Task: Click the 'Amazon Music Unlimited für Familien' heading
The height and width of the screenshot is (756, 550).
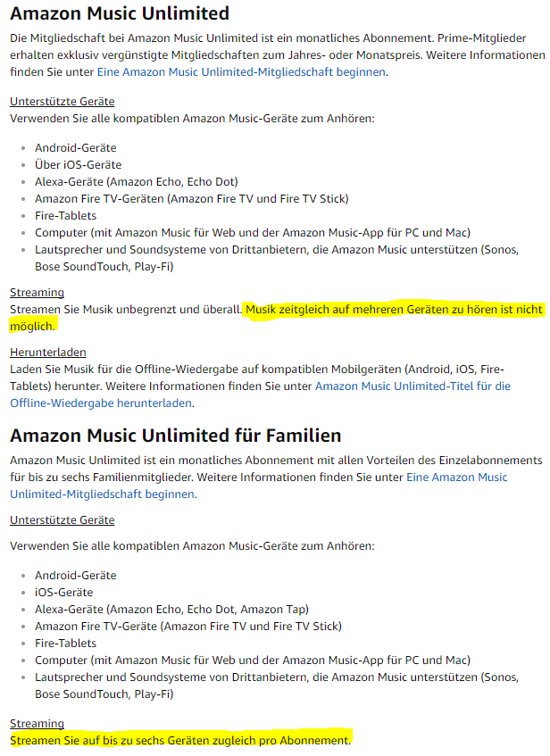Action: (175, 436)
